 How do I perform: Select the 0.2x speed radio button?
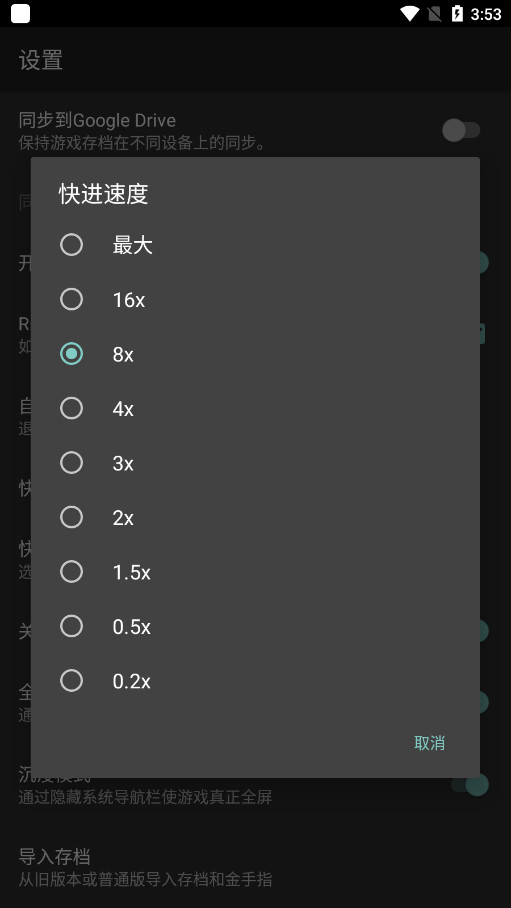[71, 680]
